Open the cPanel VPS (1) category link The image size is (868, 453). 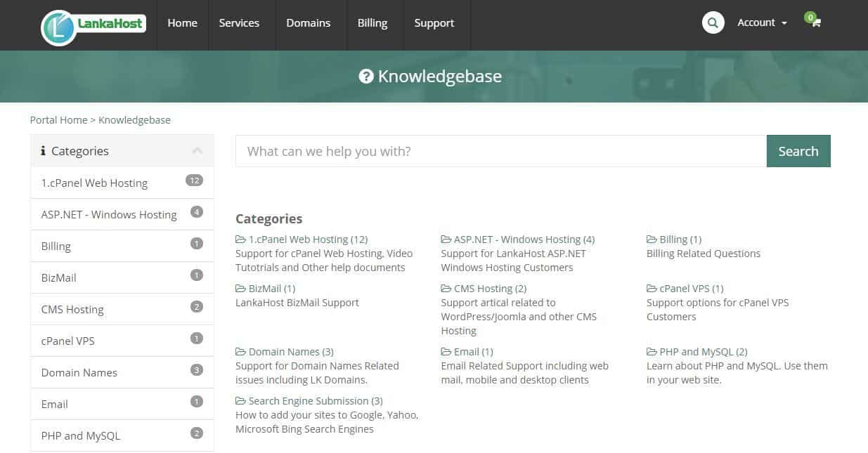point(692,289)
